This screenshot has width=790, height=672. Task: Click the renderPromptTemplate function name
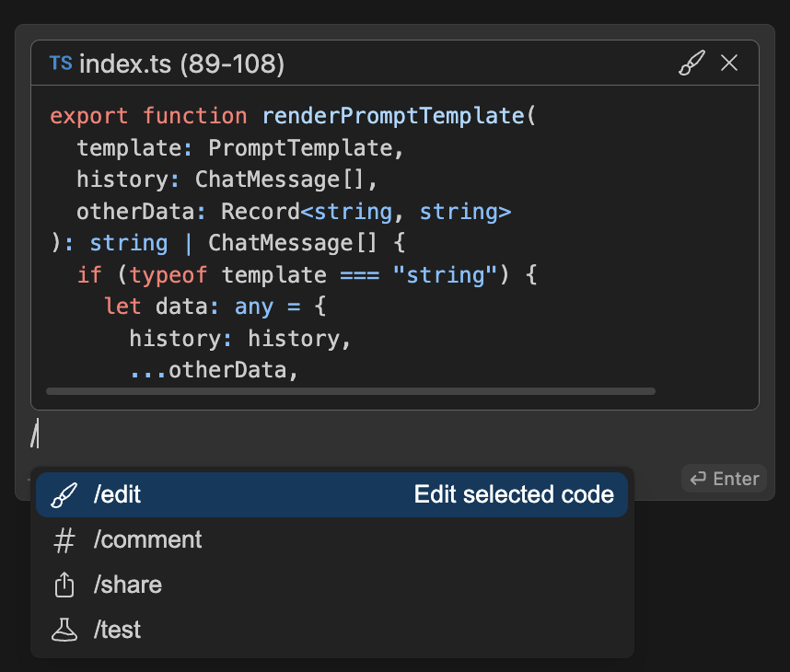(391, 116)
